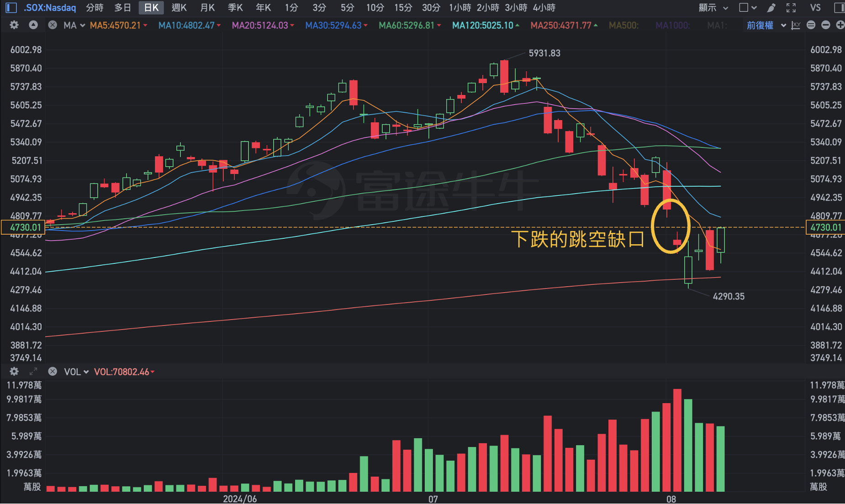Toggle the left sidebar panel icon

pos(11,8)
